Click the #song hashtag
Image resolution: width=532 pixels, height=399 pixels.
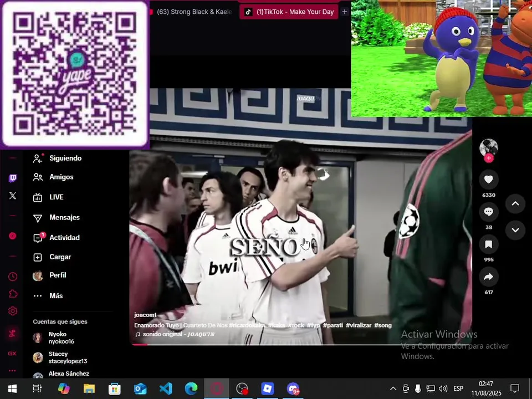[x=383, y=325]
